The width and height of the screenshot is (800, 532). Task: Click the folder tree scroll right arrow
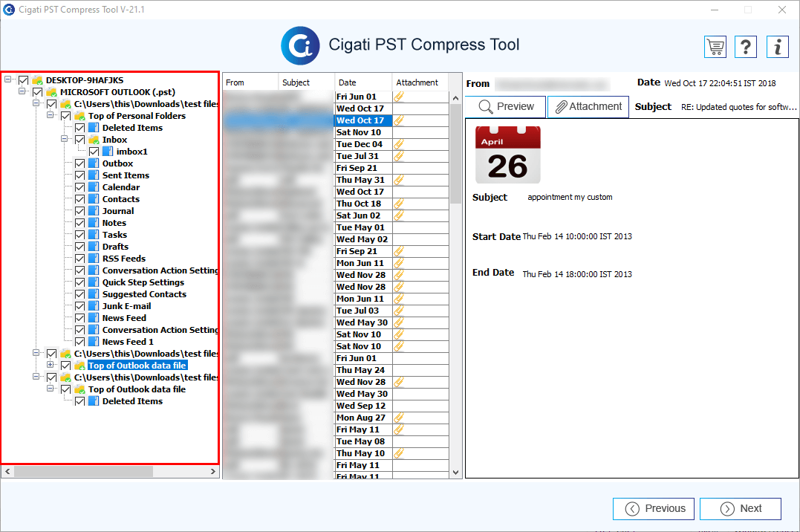tap(212, 472)
